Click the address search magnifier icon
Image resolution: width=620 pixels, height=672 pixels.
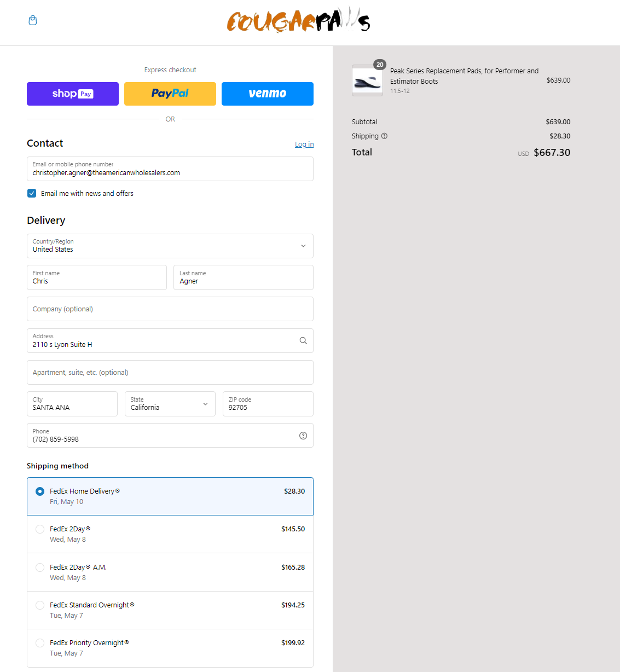[303, 341]
